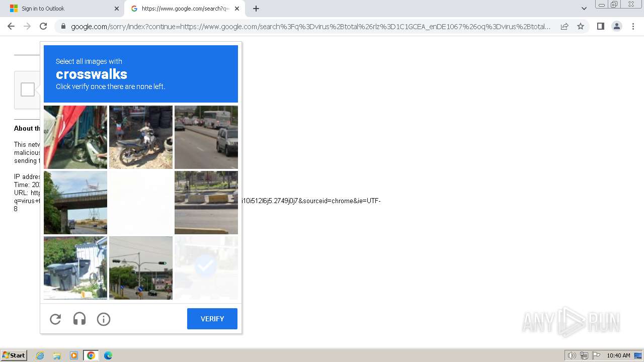The height and width of the screenshot is (362, 644).
Task: Close the Google search tab
Action: [237, 9]
